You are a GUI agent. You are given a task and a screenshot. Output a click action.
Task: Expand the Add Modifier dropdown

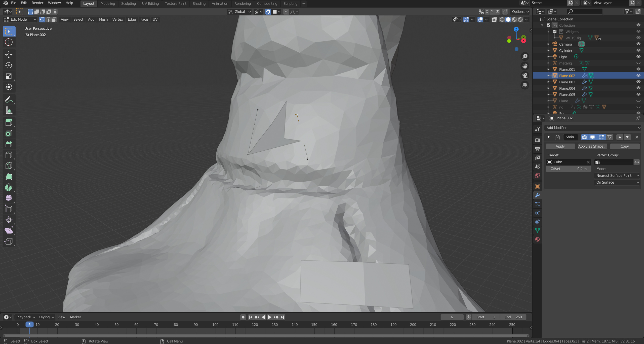click(593, 128)
